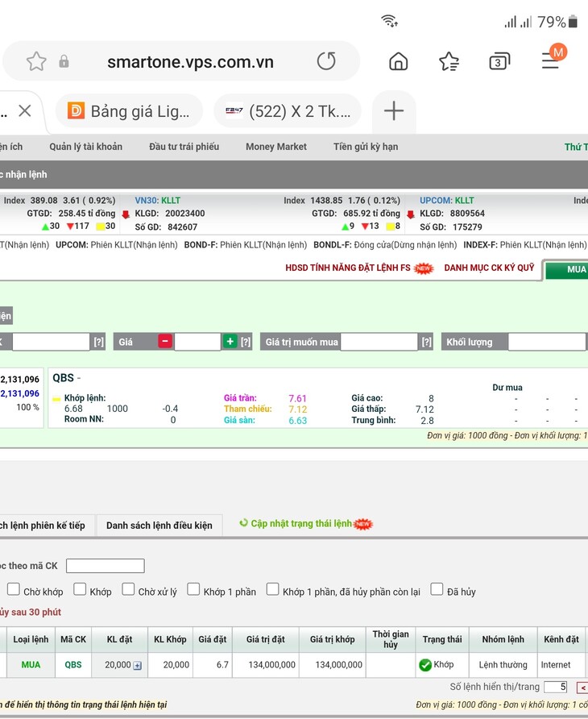Check the Khớp filter checkbox

coord(80,589)
